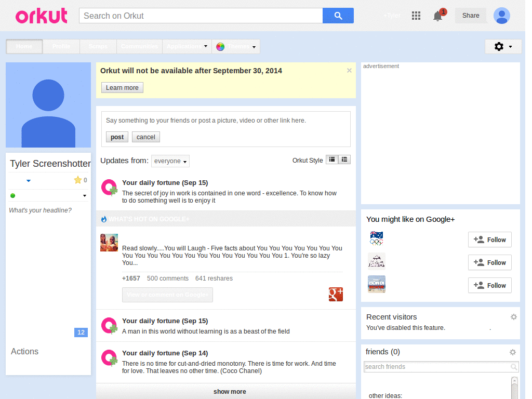Open the Home tab
The height and width of the screenshot is (399, 532).
pos(24,46)
